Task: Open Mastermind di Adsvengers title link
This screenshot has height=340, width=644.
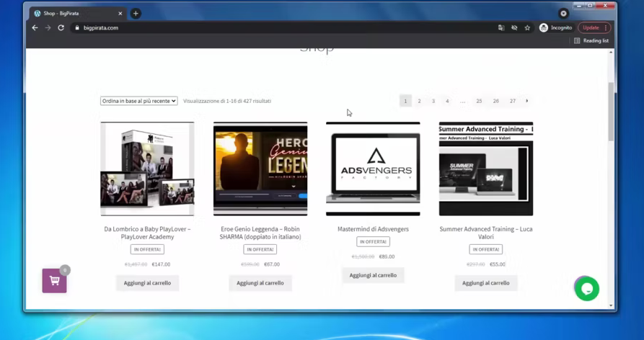Action: point(373,229)
